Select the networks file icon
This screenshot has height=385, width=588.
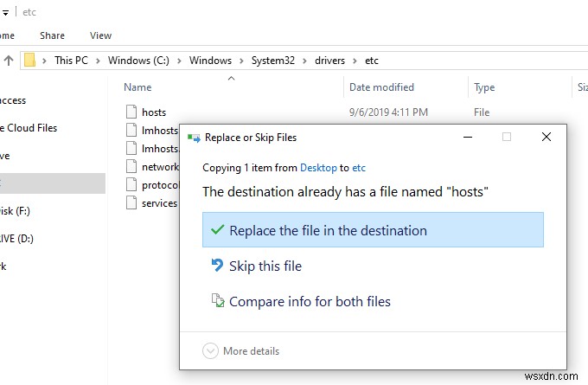tap(131, 166)
